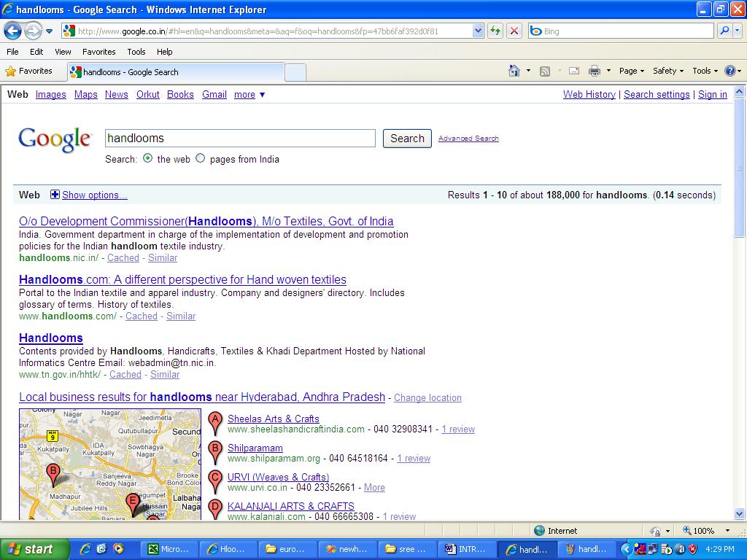The image size is (747, 560).
Task: Select the handlooms - Google Search tab
Action: [176, 72]
